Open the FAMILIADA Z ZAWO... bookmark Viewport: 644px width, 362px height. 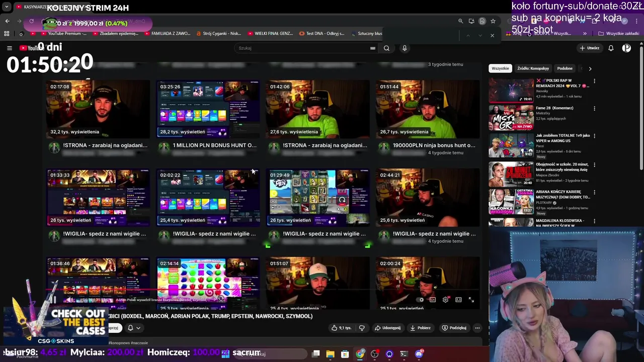(167, 34)
